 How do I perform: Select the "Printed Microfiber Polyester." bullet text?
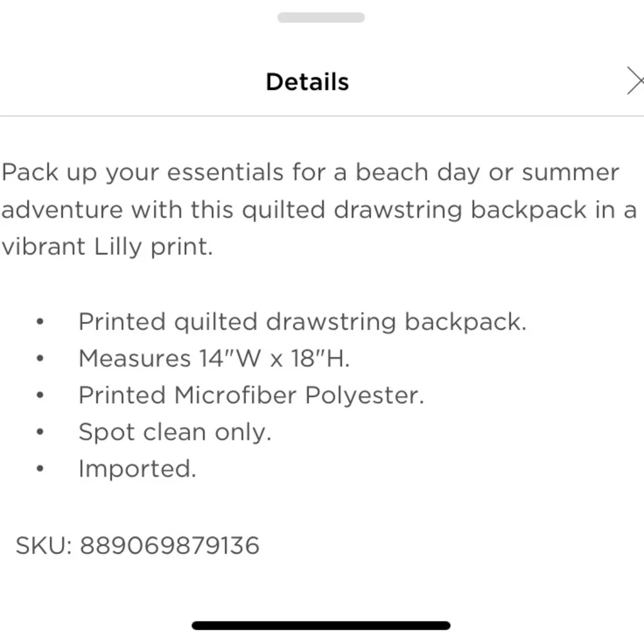(x=251, y=395)
